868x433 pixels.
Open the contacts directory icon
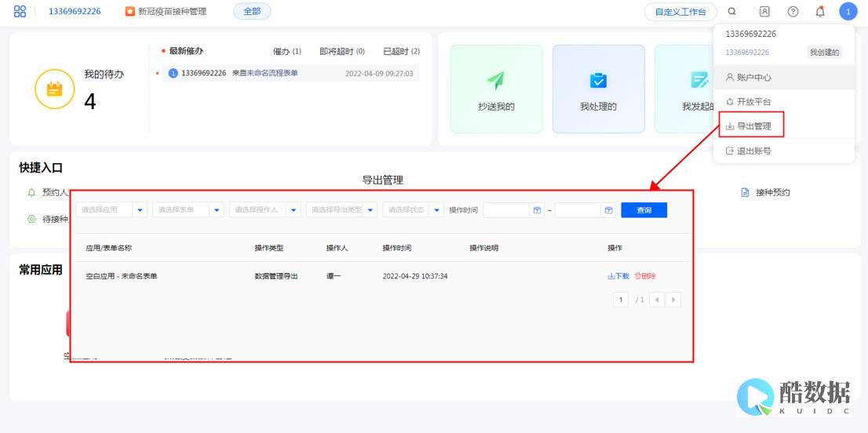(x=764, y=11)
